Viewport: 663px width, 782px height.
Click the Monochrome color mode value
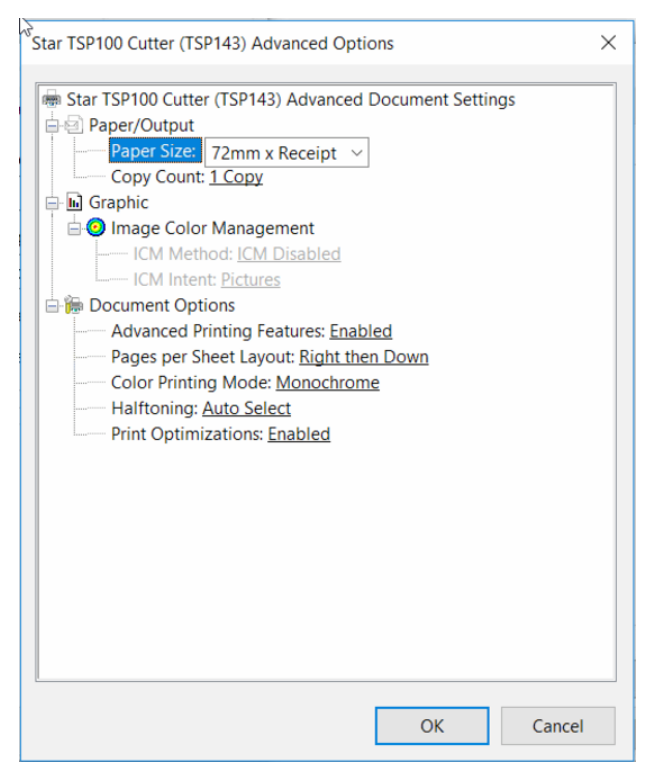[327, 383]
